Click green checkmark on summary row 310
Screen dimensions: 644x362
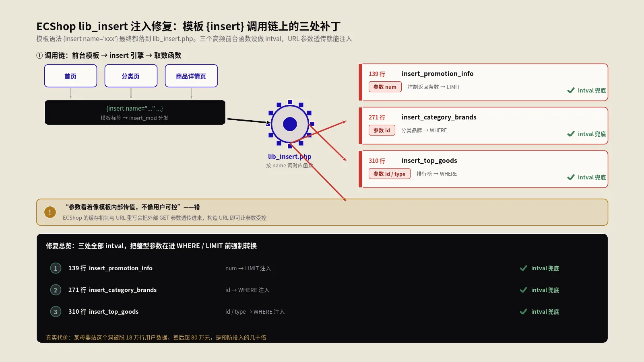[x=523, y=312]
